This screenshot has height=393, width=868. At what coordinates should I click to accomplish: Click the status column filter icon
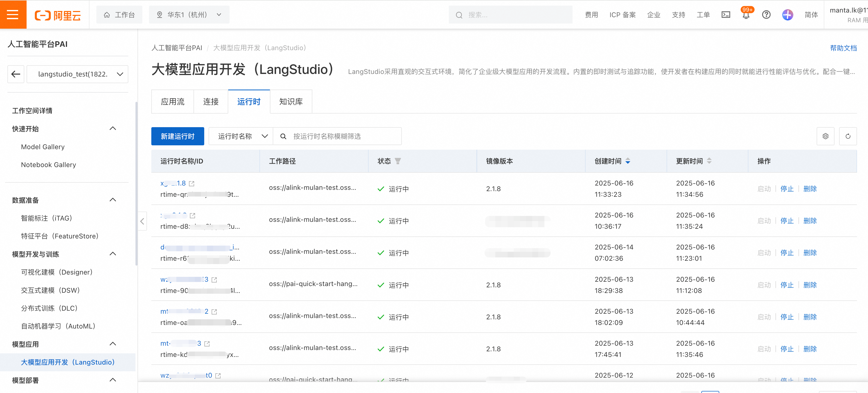tap(398, 161)
